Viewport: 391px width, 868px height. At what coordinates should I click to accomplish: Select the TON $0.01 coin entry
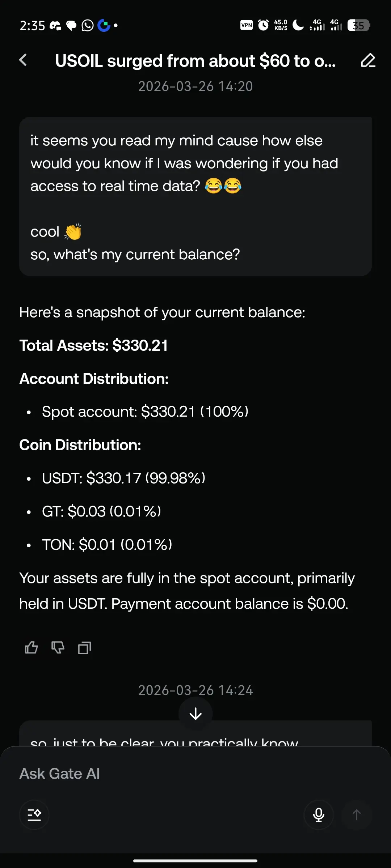click(107, 545)
